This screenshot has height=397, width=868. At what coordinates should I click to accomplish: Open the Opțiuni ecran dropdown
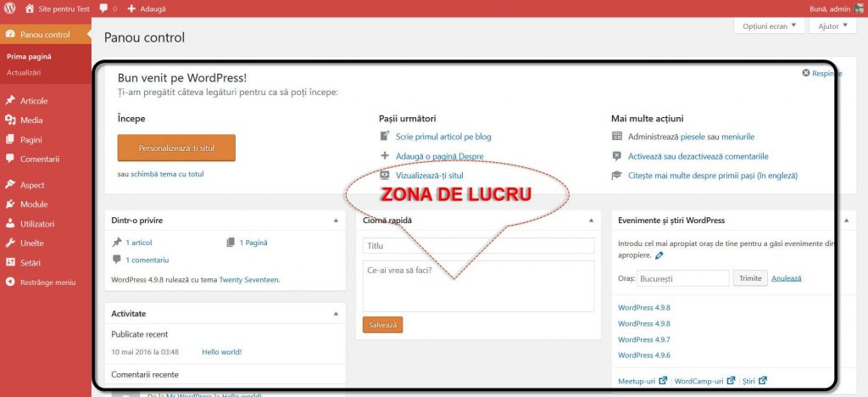pos(769,25)
